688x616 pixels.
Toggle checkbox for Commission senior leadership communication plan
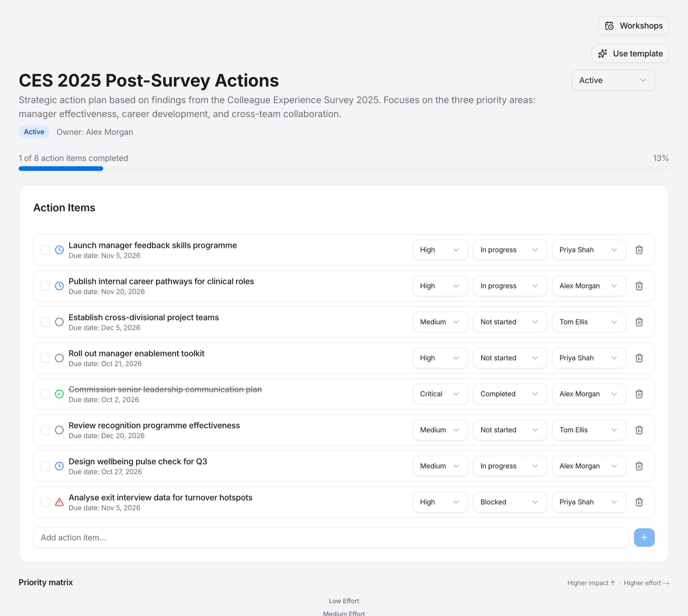(x=45, y=394)
